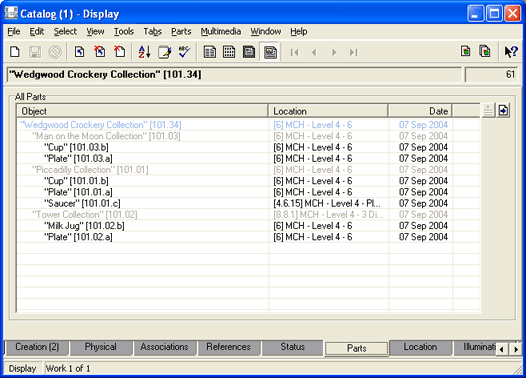Screen dimensions: 526x378
Task: Select "Plate" [101.01.a] row
Action: tap(248, 192)
